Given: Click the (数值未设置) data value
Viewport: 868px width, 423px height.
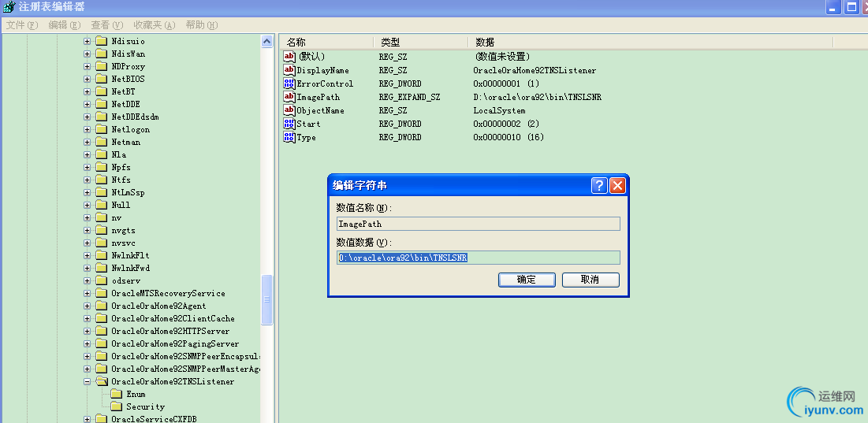Looking at the screenshot, I should pyautogui.click(x=503, y=57).
